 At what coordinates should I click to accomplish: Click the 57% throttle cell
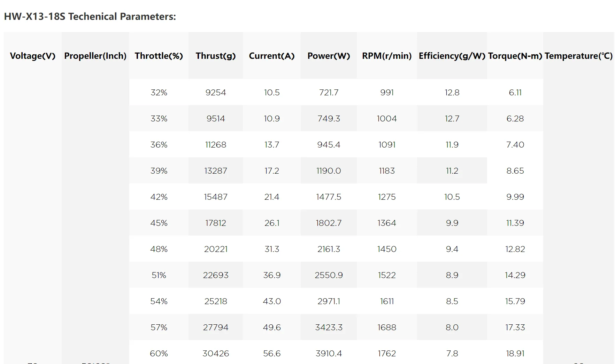(159, 327)
